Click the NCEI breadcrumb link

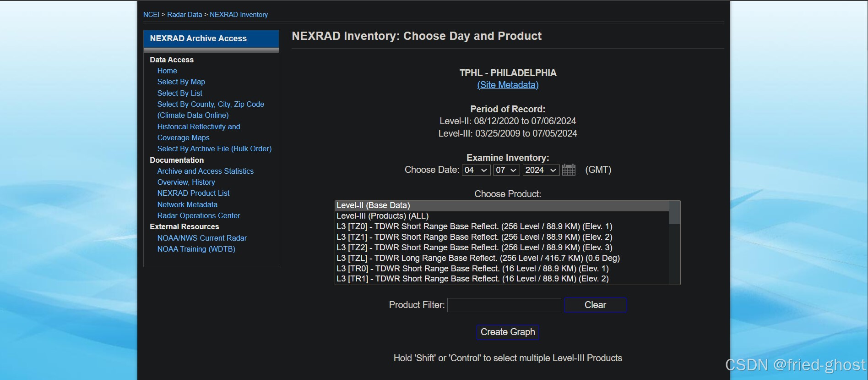(151, 15)
